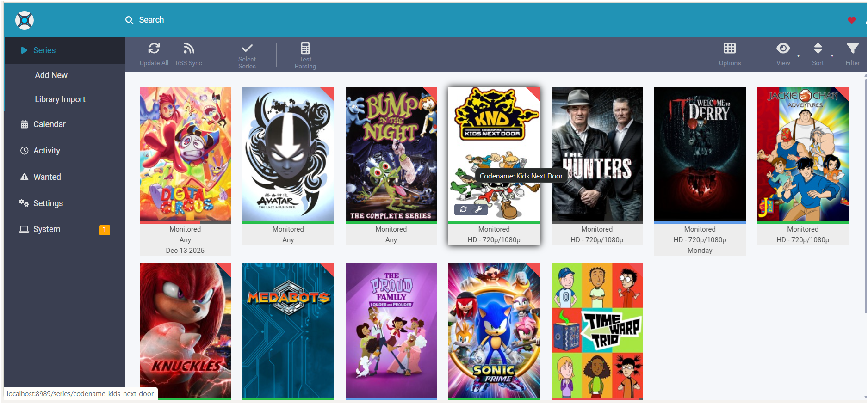Select Series in the sidebar
The width and height of the screenshot is (868, 404).
[x=65, y=50]
